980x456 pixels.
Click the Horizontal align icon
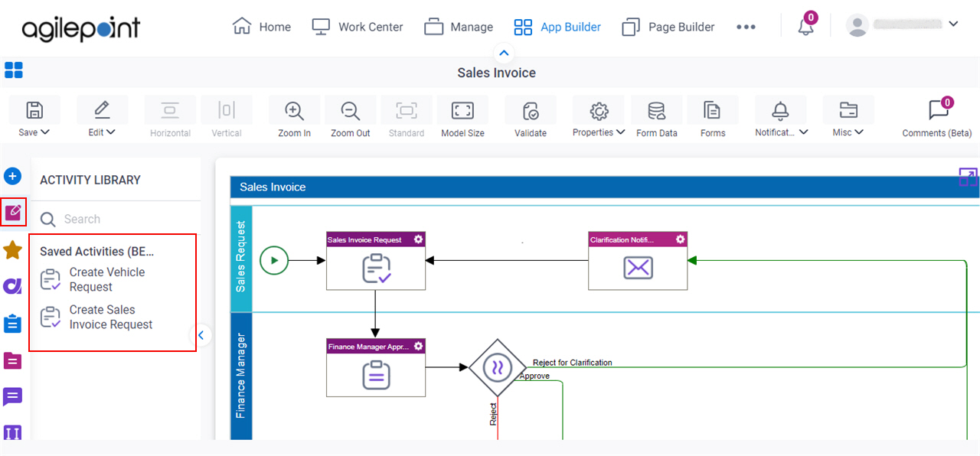pyautogui.click(x=170, y=110)
